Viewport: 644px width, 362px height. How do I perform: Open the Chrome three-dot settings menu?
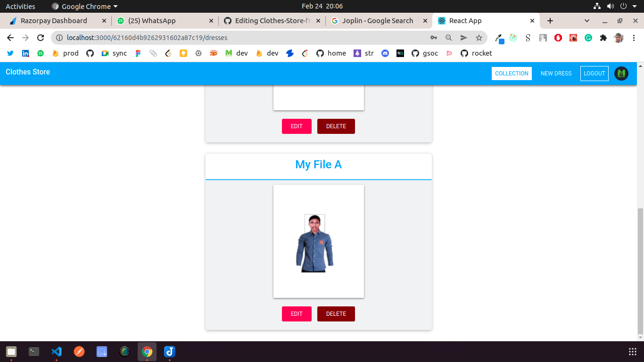[634, 38]
